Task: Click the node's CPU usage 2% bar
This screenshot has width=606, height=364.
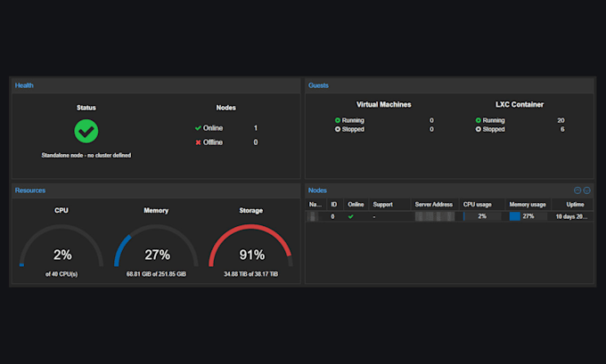Action: [x=482, y=216]
